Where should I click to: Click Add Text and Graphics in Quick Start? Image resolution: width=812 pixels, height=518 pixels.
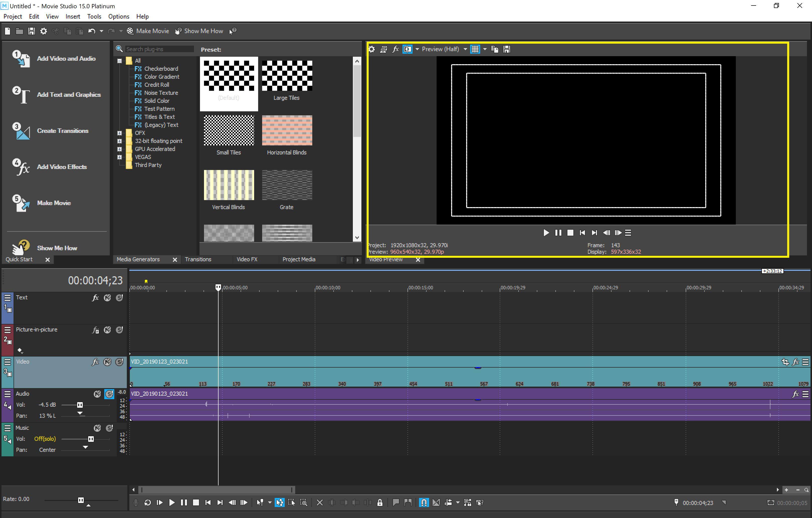click(x=68, y=95)
